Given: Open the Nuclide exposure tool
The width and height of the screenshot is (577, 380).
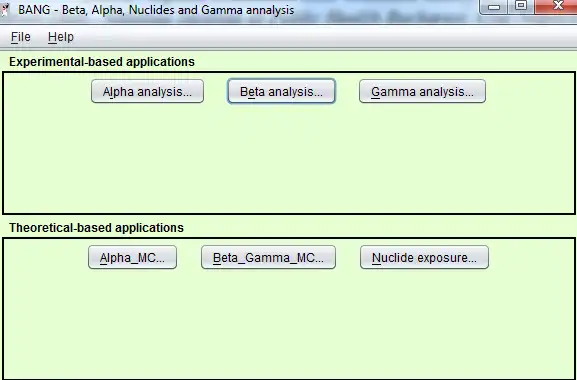Looking at the screenshot, I should click(x=424, y=257).
